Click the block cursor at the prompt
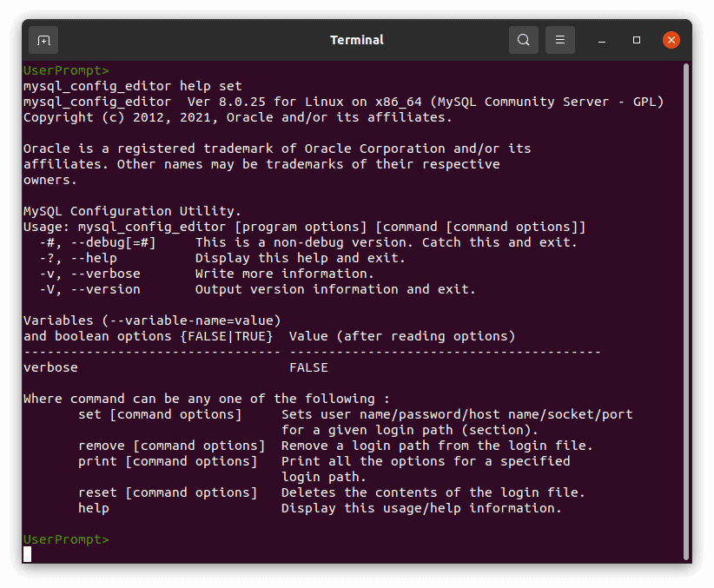This screenshot has height=588, width=714. [x=27, y=554]
